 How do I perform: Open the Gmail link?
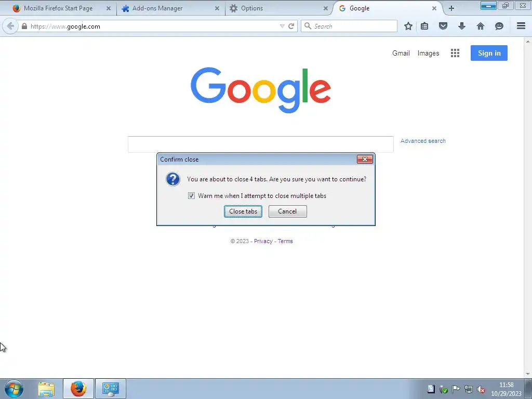(x=401, y=54)
